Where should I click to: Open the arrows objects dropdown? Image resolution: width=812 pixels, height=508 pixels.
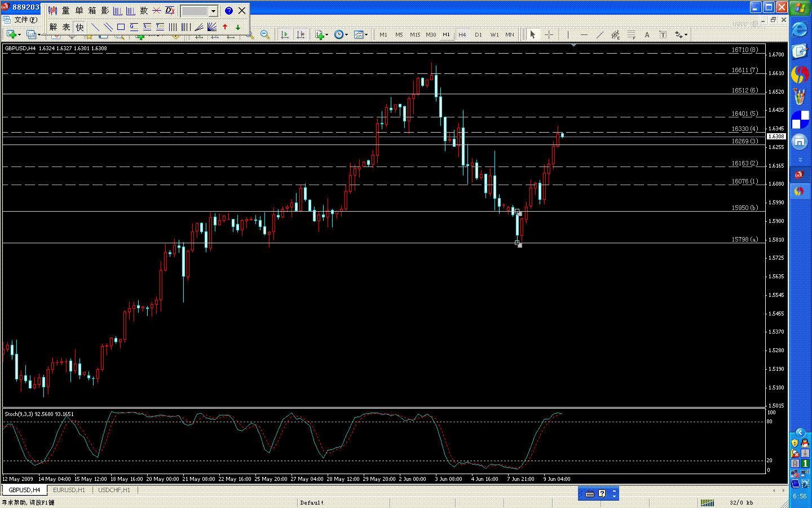coord(681,34)
